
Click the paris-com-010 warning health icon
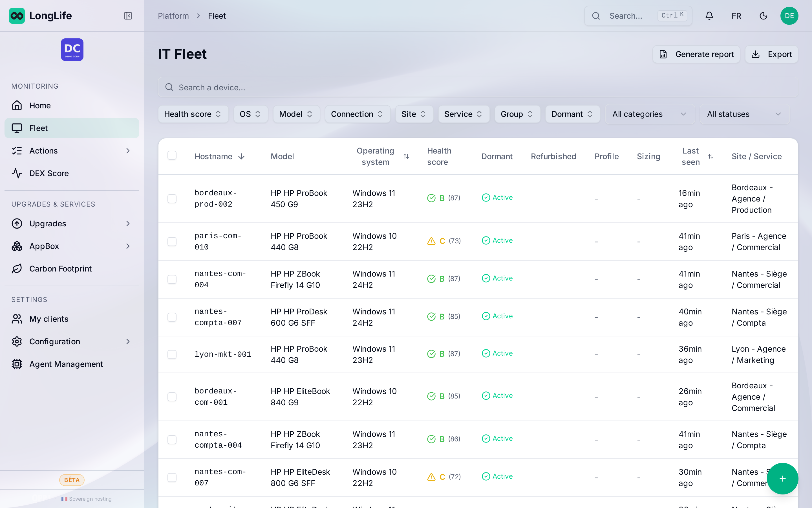431,241
